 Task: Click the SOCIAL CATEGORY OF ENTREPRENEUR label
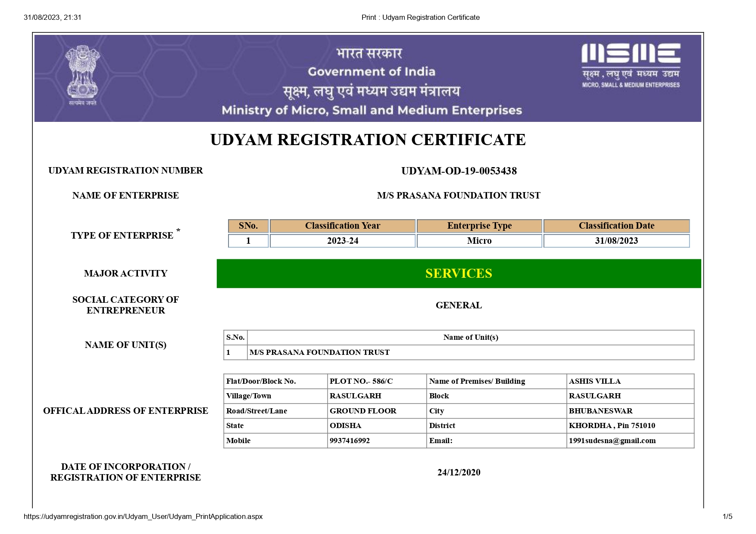click(x=125, y=305)
